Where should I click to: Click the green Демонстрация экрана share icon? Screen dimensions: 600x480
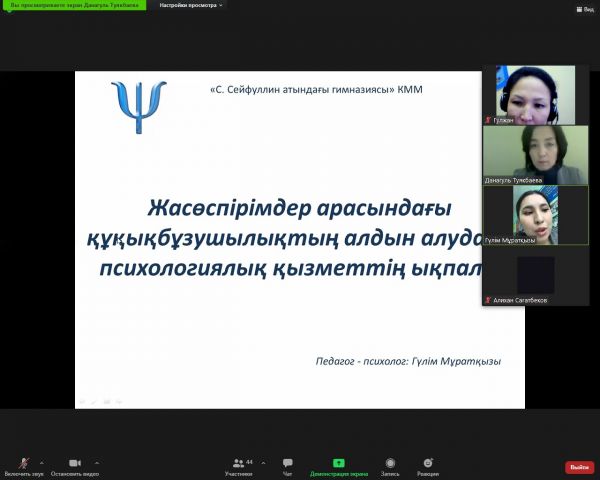coord(338,463)
